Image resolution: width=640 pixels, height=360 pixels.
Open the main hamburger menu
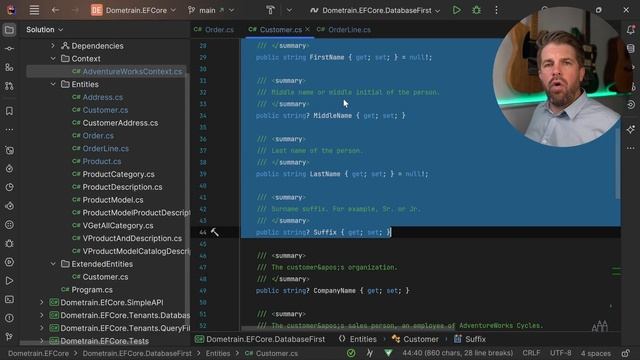34,10
